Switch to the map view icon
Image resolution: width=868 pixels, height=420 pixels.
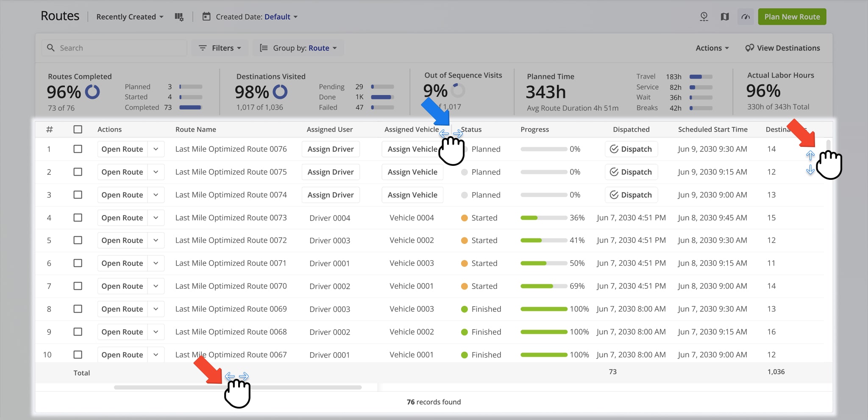(x=725, y=17)
